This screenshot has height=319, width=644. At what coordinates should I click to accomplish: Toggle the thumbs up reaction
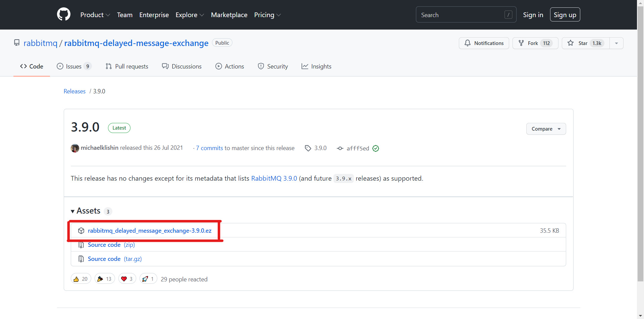point(81,279)
